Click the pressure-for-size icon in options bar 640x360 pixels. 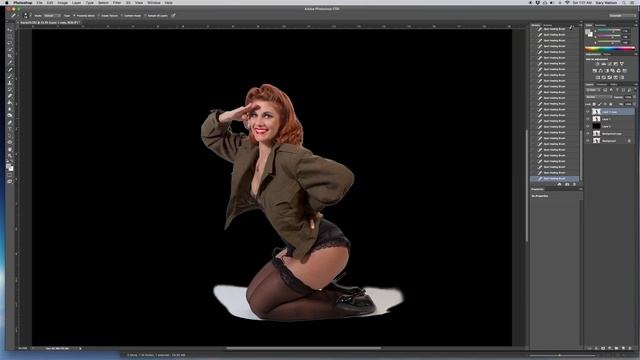coord(173,16)
